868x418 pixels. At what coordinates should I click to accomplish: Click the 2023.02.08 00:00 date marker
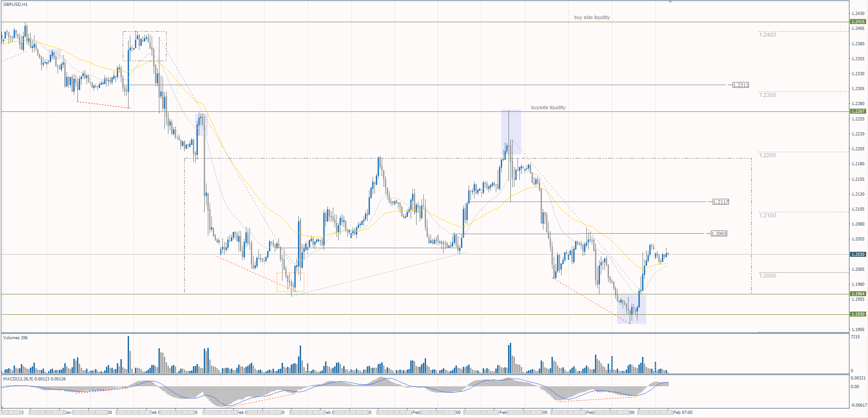(308, 413)
